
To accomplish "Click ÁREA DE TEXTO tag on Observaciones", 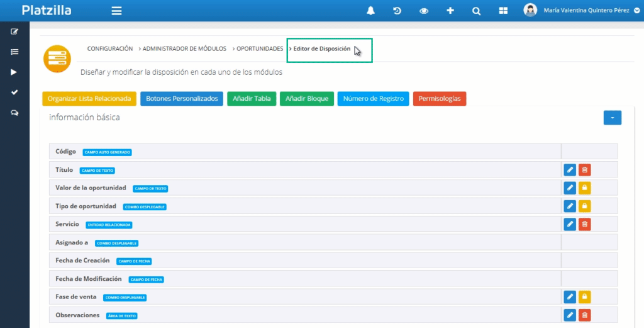I will [121, 315].
